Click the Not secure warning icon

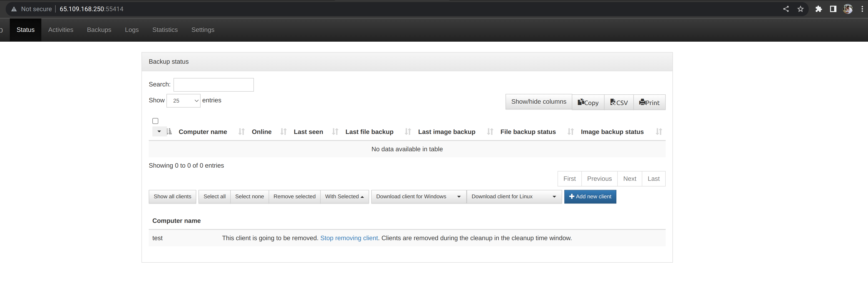(14, 9)
